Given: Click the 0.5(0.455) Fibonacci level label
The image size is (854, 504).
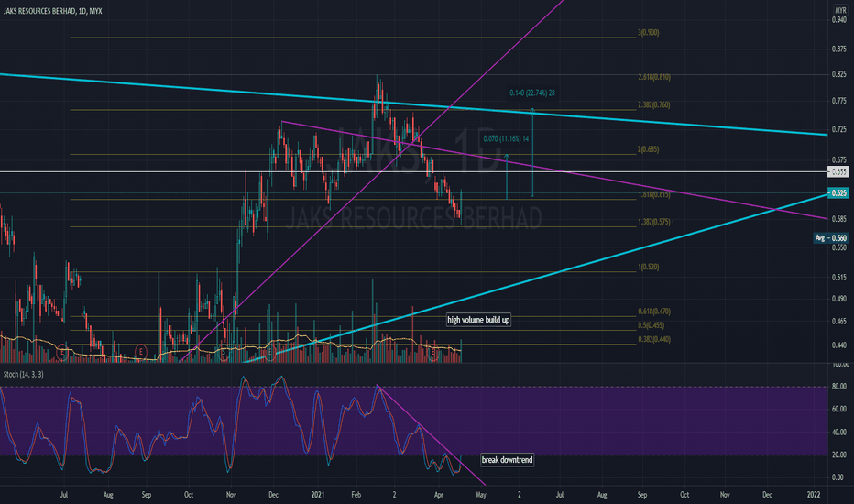Looking at the screenshot, I should pyautogui.click(x=651, y=325).
